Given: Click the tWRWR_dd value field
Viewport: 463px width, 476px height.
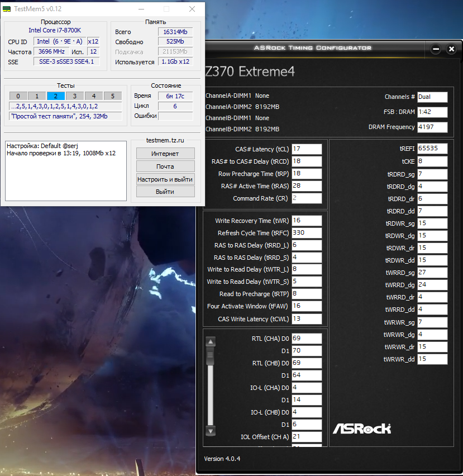Looking at the screenshot, I should pos(432,359).
